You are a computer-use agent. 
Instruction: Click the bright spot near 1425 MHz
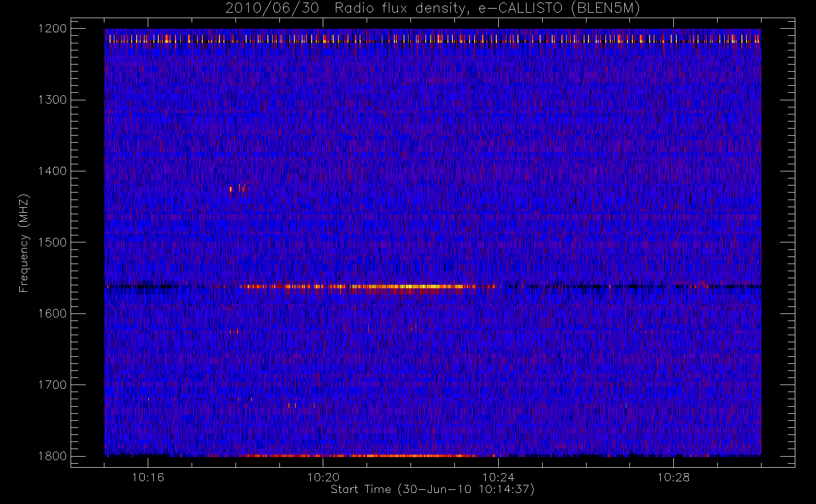tap(237, 189)
